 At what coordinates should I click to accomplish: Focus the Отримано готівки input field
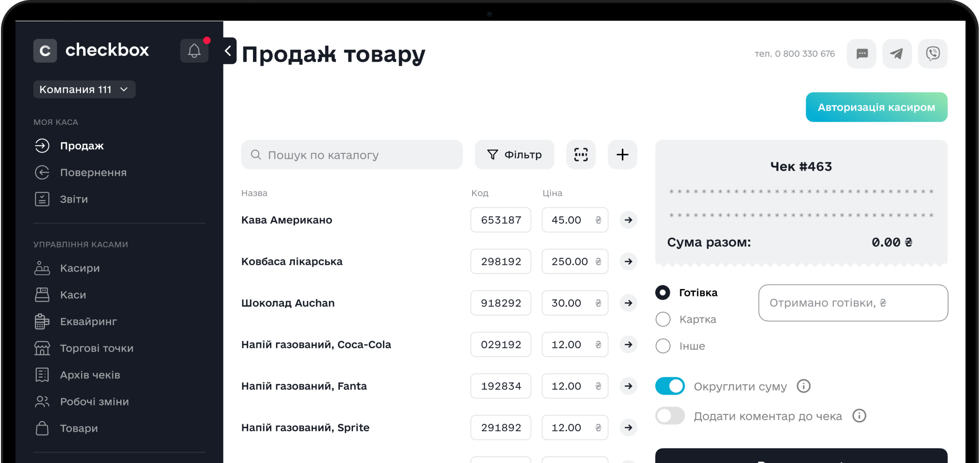click(x=853, y=303)
